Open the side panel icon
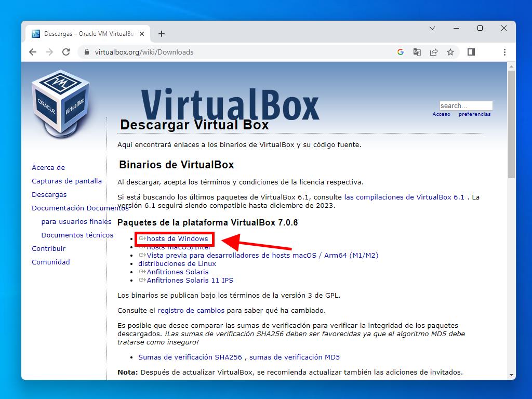 pos(471,52)
